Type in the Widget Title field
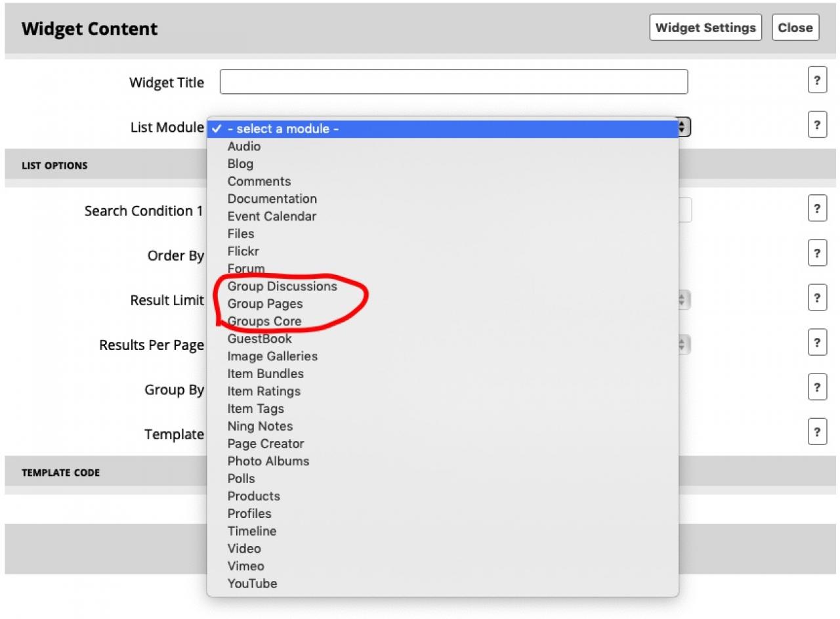The width and height of the screenshot is (840, 619). (x=453, y=82)
